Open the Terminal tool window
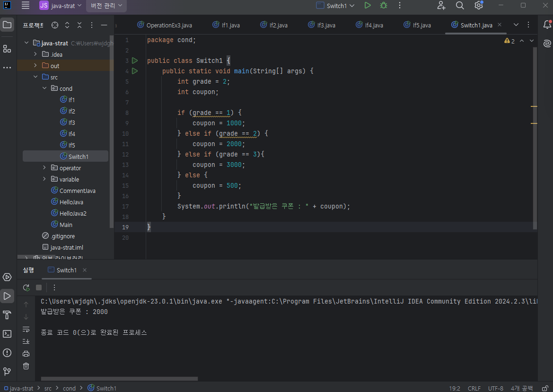The height and width of the screenshot is (392, 553). [x=7, y=334]
